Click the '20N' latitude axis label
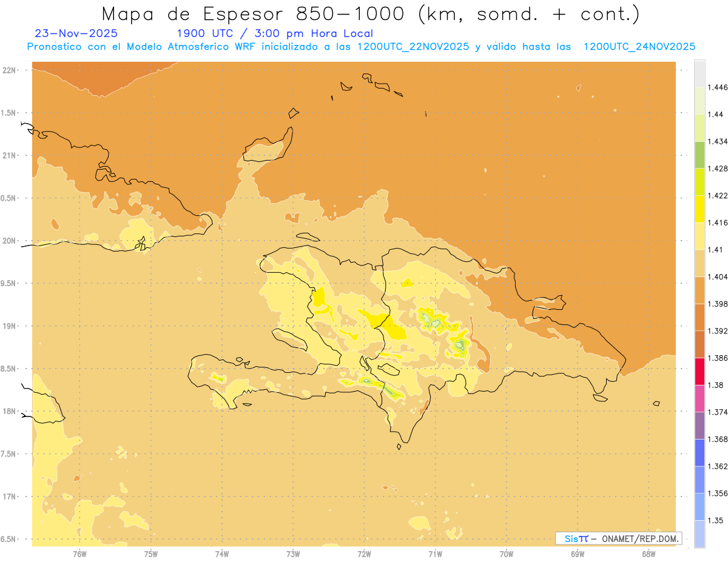The height and width of the screenshot is (562, 728). pyautogui.click(x=9, y=241)
